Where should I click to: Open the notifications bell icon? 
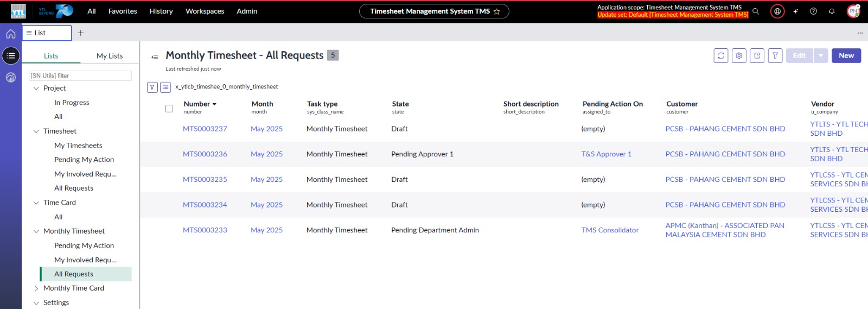831,11
